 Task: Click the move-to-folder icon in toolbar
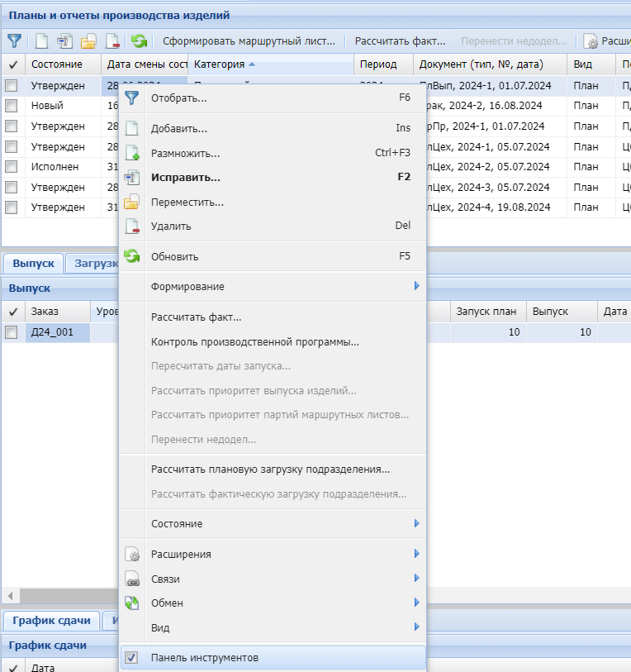pyautogui.click(x=88, y=41)
